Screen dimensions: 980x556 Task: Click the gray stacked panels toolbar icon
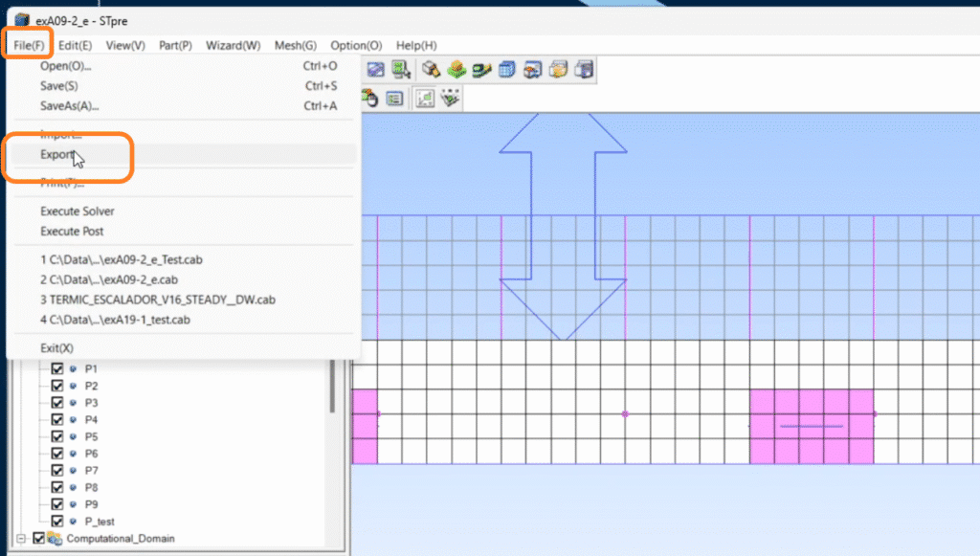[584, 69]
